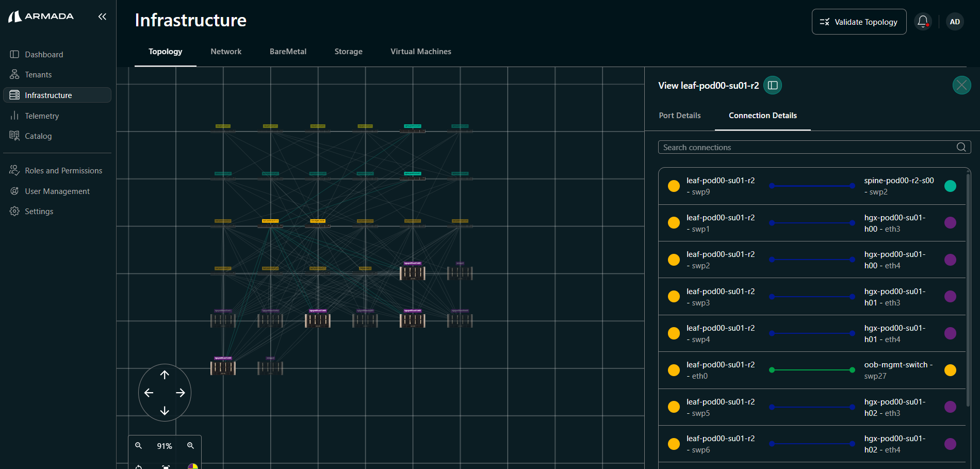The width and height of the screenshot is (980, 469).
Task: Click the teal status dot for spine-pod00-r2-s00
Action: 950,186
